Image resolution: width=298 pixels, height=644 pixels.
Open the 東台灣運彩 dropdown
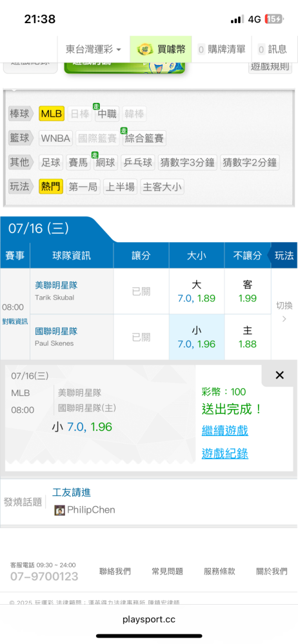tap(94, 50)
